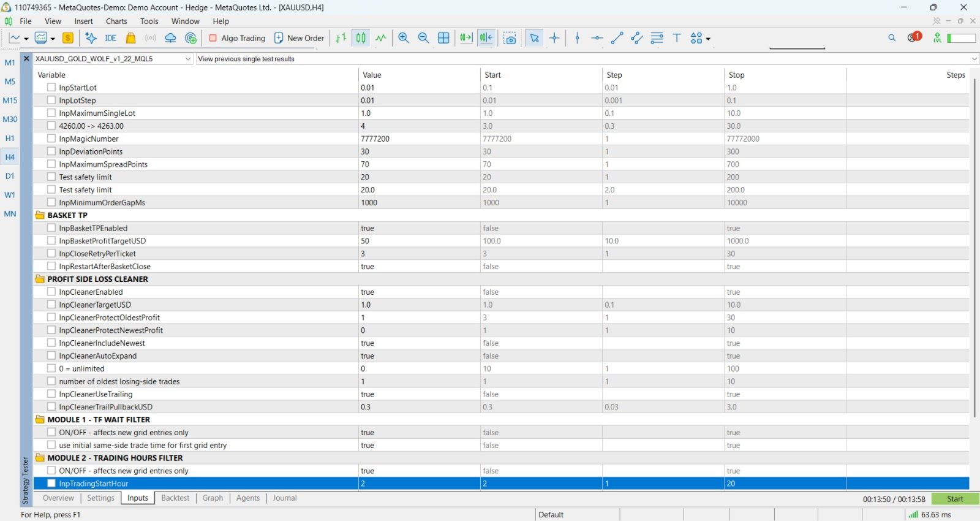Click the green LVL icon
980x521 pixels.
tap(937, 38)
